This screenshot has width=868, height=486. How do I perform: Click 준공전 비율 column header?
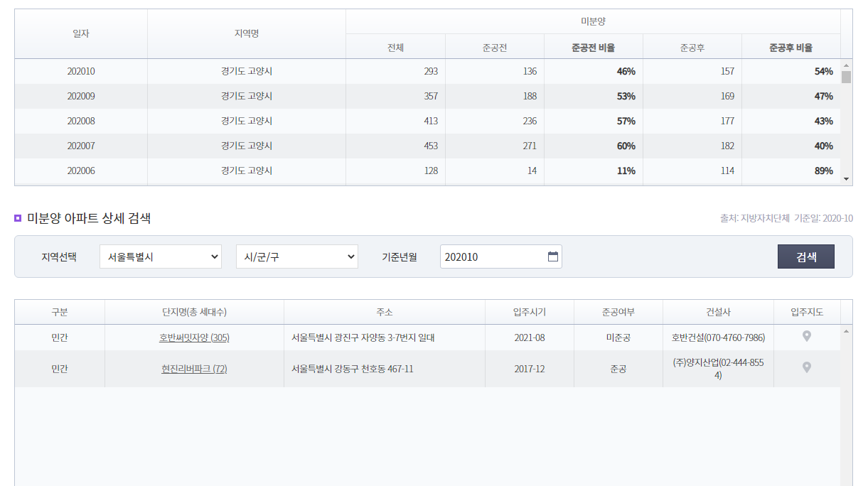(x=593, y=48)
